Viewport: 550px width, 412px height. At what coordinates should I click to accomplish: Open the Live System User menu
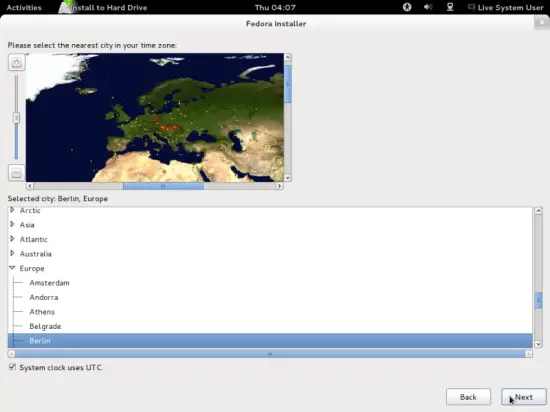point(505,7)
